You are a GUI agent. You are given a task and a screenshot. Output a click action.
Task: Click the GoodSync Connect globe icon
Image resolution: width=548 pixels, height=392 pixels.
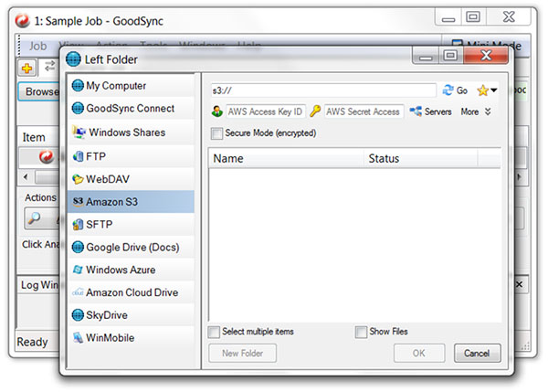[x=78, y=109]
